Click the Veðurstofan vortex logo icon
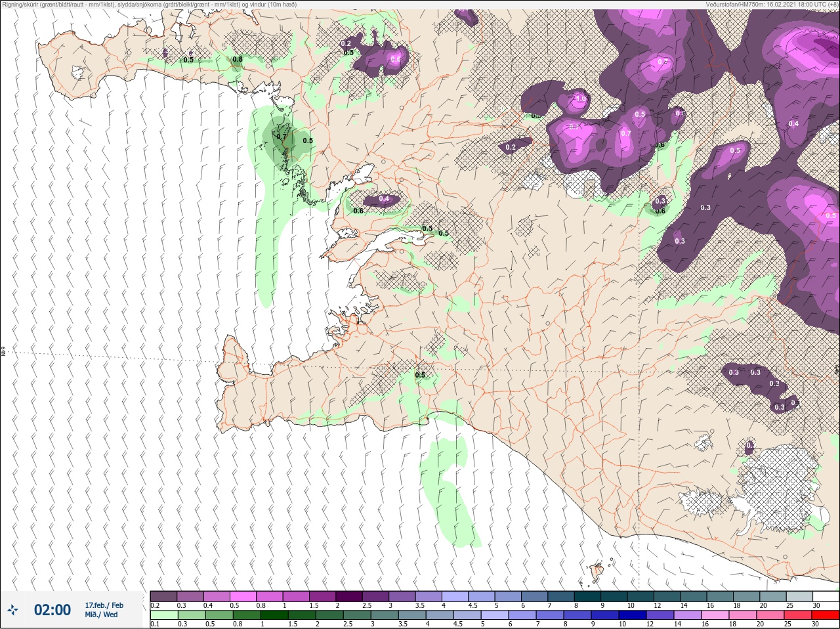This screenshot has width=840, height=629. (x=12, y=610)
